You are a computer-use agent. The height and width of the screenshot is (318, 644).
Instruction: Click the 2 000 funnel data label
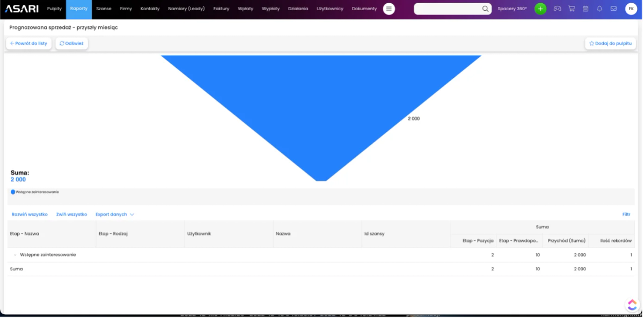coord(414,119)
